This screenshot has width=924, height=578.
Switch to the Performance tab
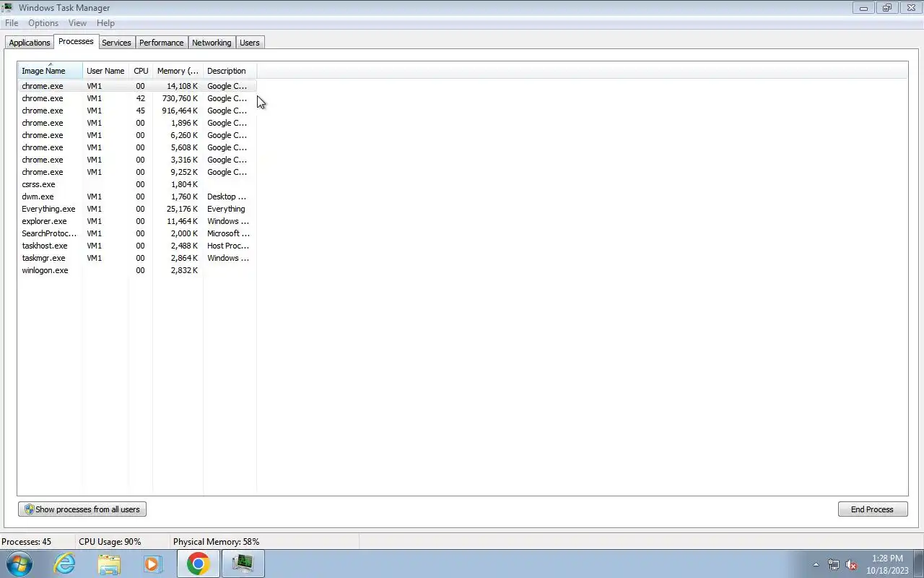click(x=162, y=43)
